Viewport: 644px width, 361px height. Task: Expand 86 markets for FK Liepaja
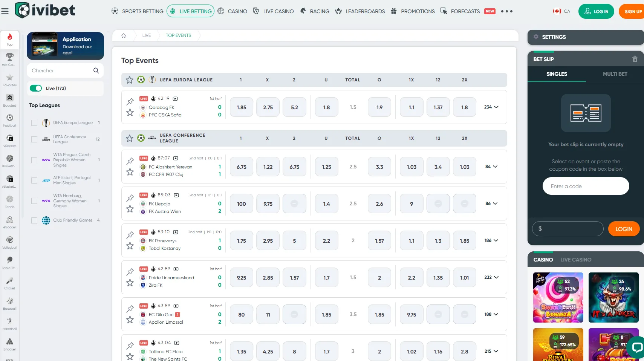(x=491, y=203)
